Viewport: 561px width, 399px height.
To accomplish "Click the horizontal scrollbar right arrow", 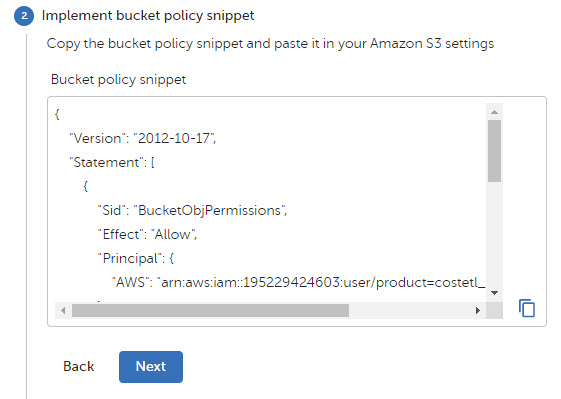I will tap(478, 310).
